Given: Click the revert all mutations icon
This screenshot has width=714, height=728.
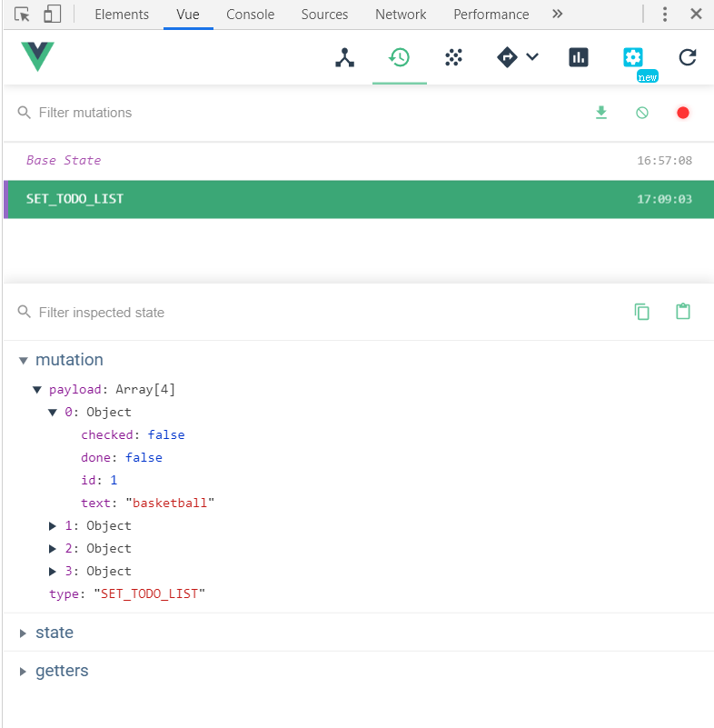Looking at the screenshot, I should click(x=642, y=113).
